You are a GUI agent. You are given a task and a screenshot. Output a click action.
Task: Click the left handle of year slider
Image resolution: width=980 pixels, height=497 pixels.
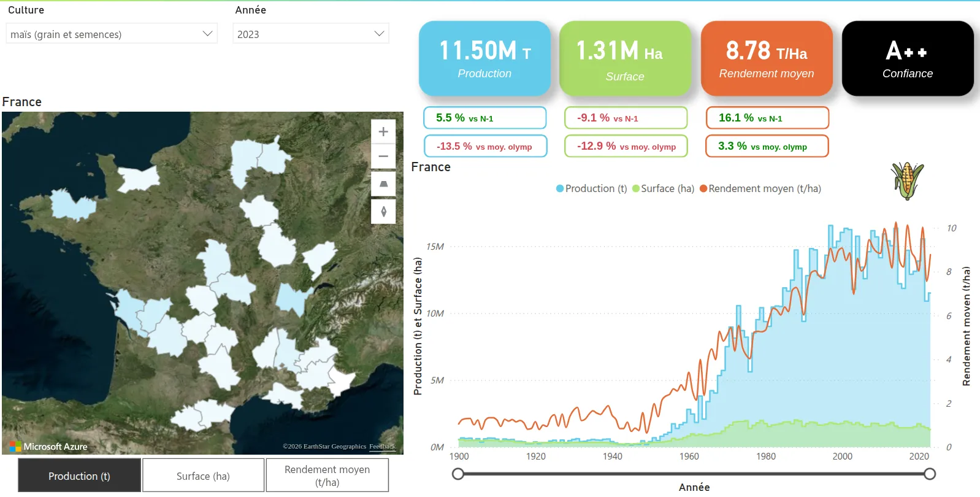(x=458, y=474)
